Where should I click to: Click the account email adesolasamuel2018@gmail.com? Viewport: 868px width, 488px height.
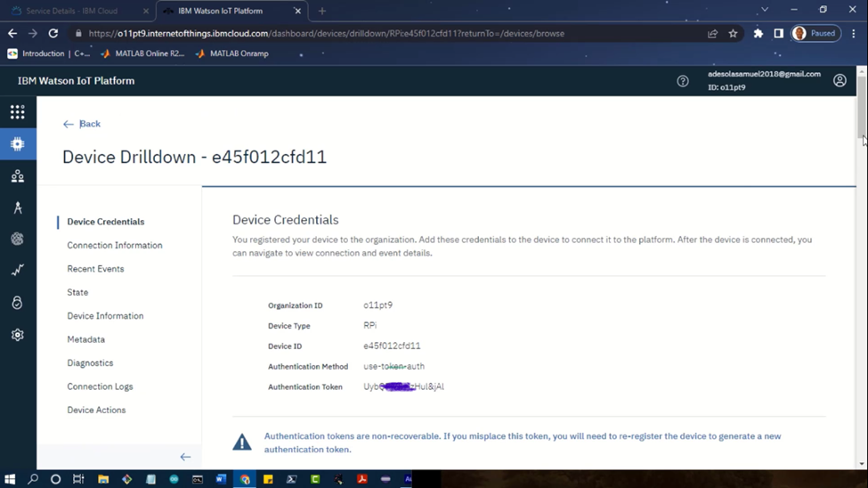tap(764, 74)
